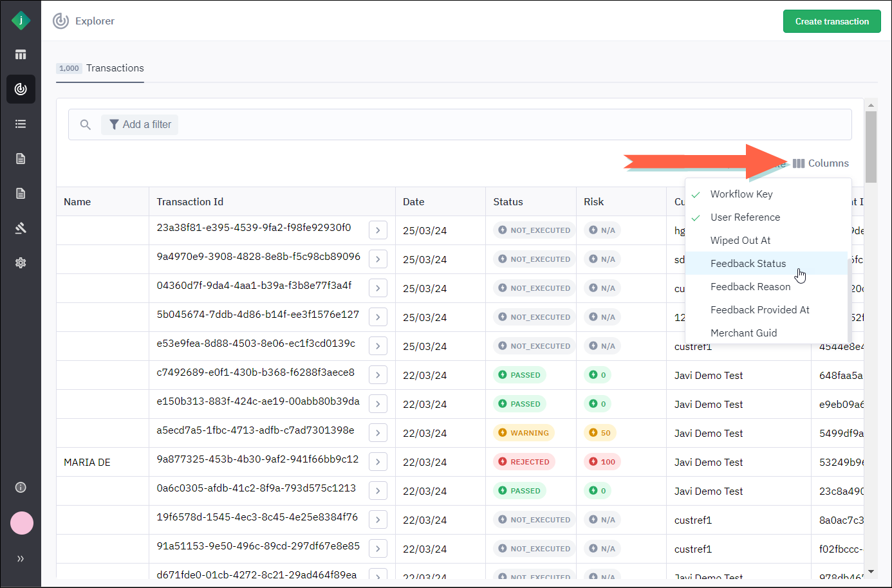
Task: Uncheck the User Reference column option
Action: point(745,217)
